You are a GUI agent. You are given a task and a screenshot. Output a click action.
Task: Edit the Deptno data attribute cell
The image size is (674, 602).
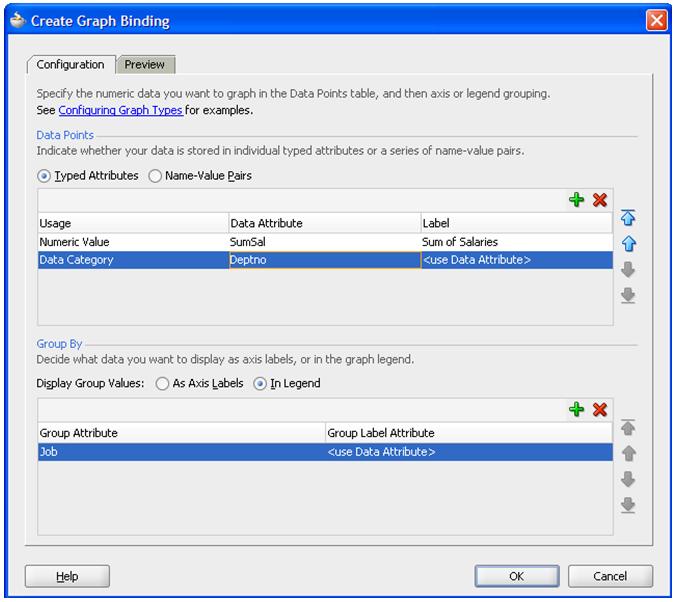(x=324, y=261)
